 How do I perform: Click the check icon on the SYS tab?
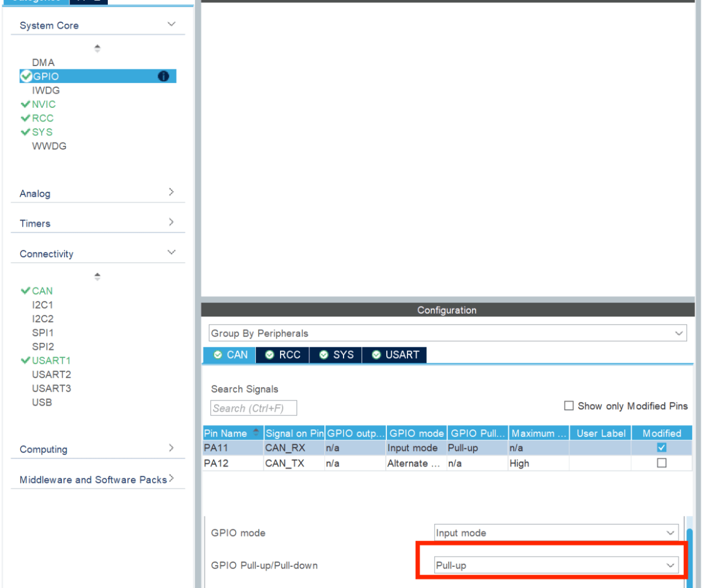coord(324,355)
